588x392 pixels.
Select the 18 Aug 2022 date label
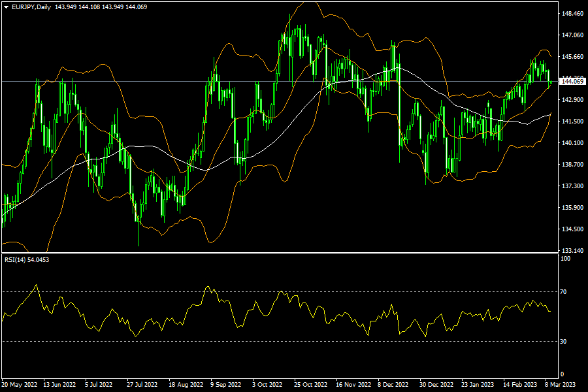(x=186, y=385)
